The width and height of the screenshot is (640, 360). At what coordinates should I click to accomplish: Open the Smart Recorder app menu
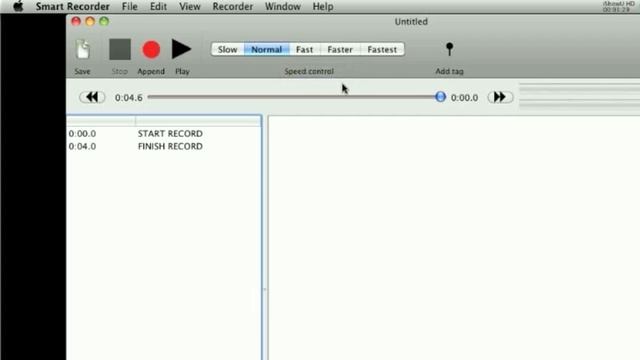pyautogui.click(x=73, y=7)
